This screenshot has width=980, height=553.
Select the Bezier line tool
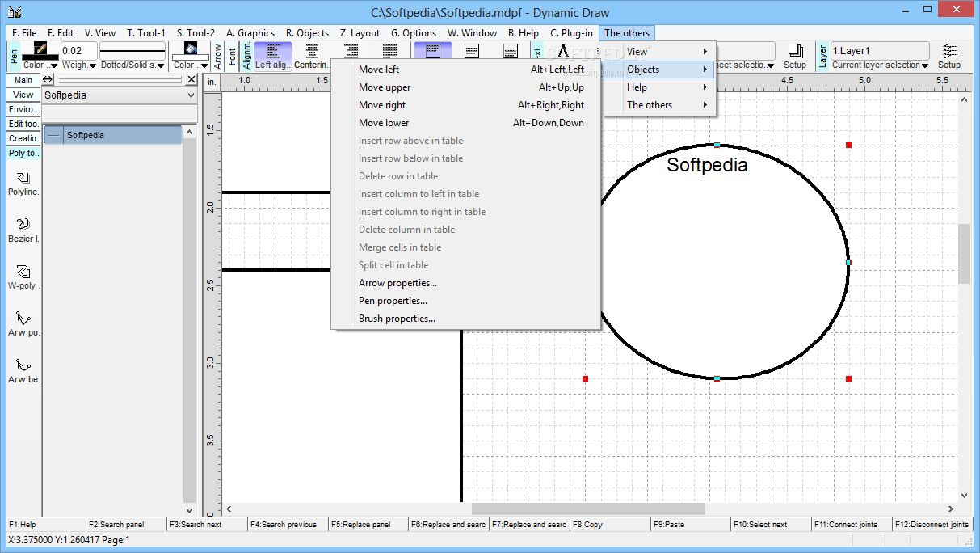(x=23, y=230)
